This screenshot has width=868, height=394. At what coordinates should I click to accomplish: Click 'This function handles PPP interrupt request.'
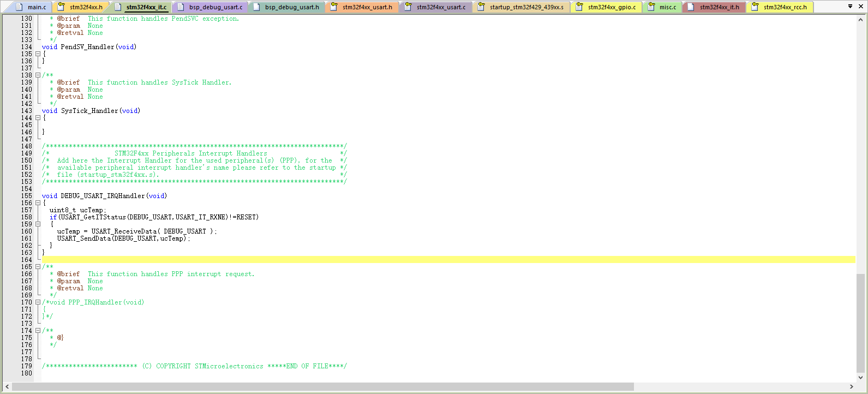[171, 274]
